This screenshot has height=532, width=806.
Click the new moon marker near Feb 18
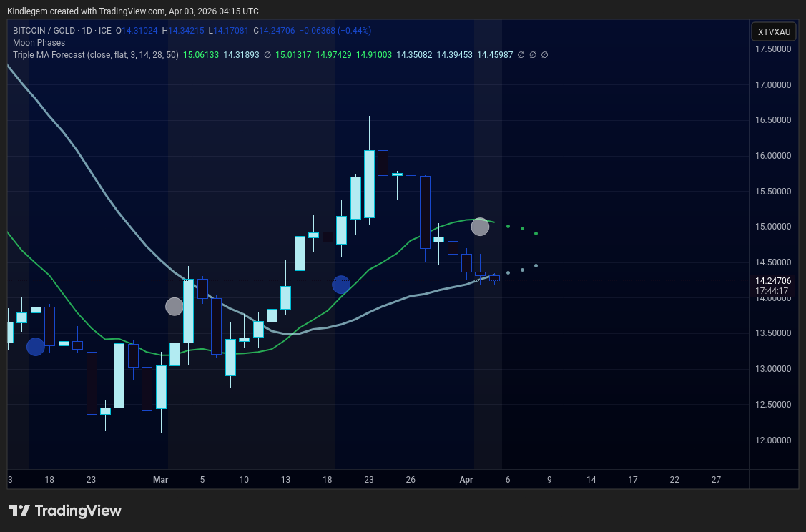click(x=36, y=347)
